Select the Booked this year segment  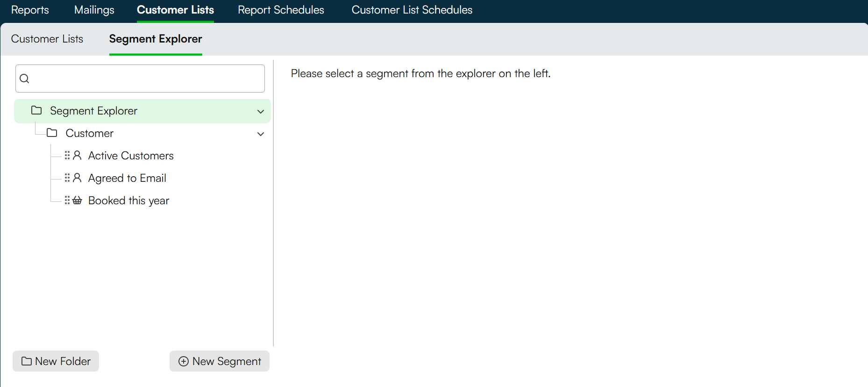pos(128,201)
